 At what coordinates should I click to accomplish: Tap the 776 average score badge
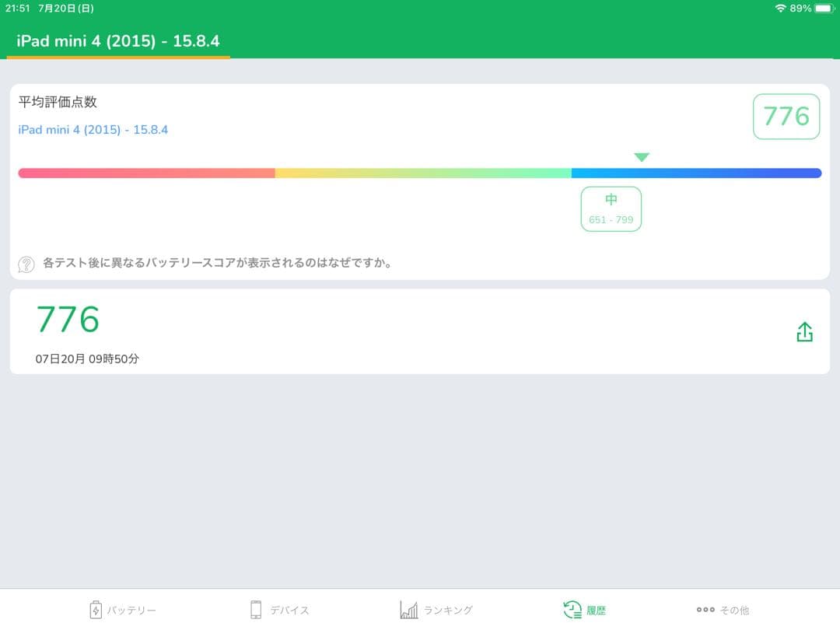[786, 117]
